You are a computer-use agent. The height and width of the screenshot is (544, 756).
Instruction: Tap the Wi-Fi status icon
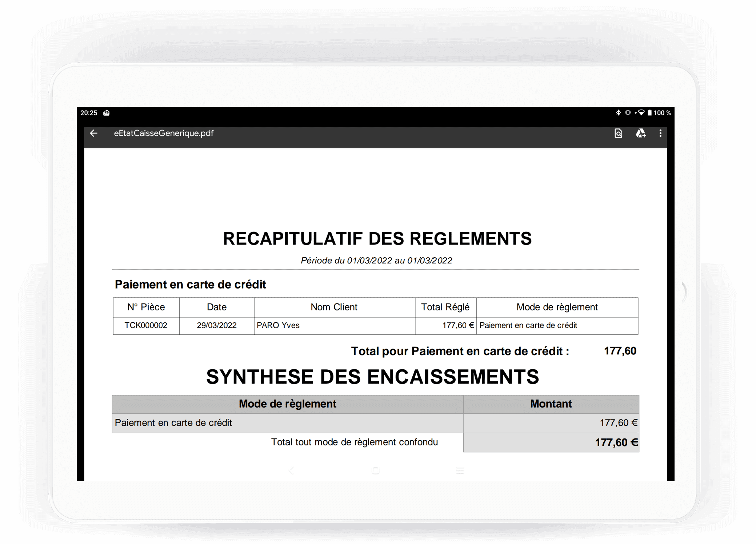click(641, 113)
